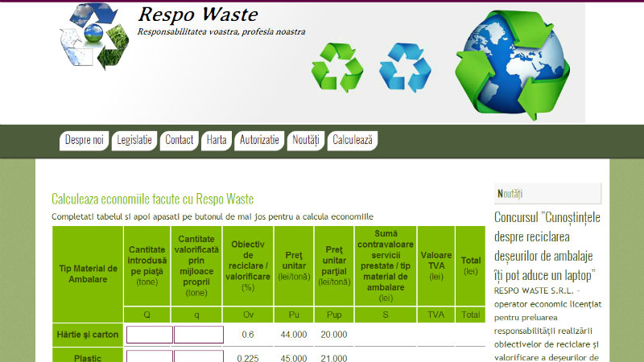Focus the lowercase q field for Hârtie și carton
644x362 pixels.
(x=199, y=335)
